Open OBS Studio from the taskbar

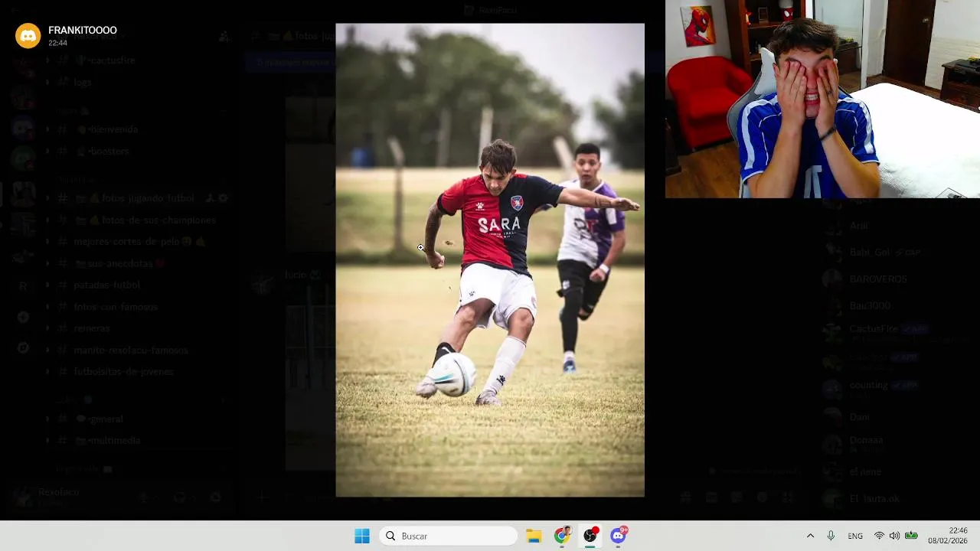pos(590,536)
